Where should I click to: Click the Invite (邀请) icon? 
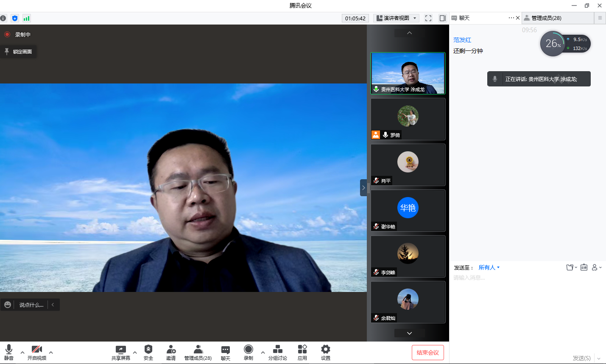171,350
